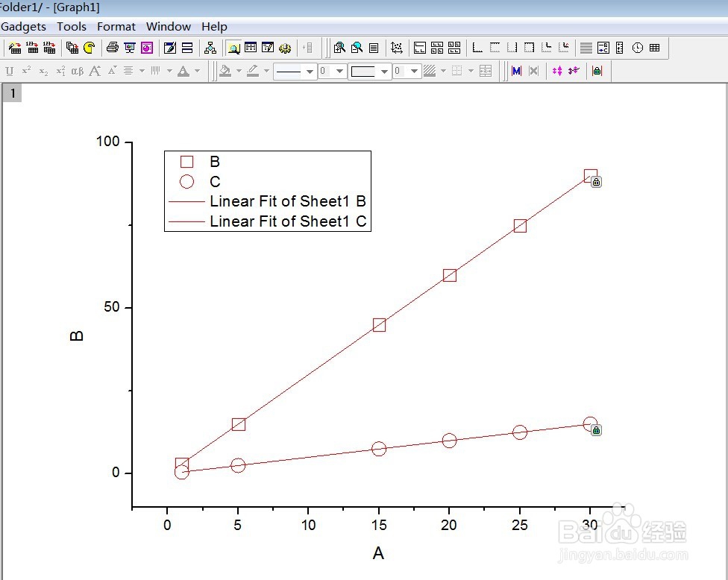Click the magenta arrows swap icon

point(556,71)
